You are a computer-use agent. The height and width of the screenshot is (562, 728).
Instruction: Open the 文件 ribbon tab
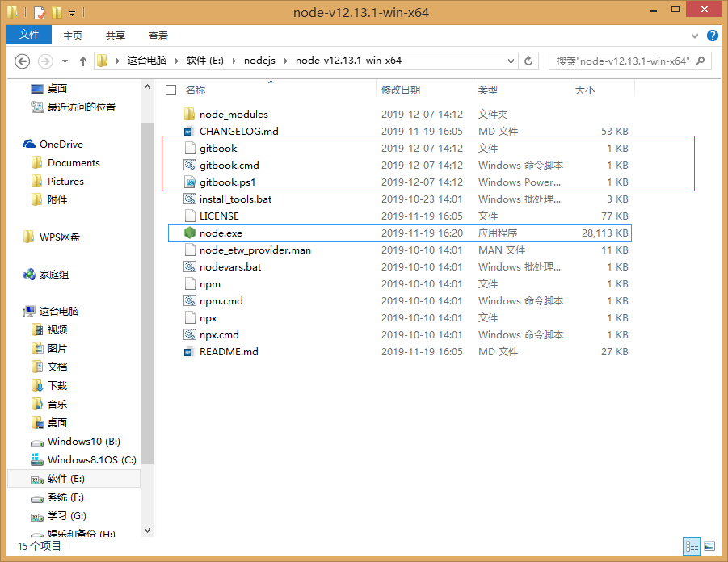pyautogui.click(x=29, y=35)
